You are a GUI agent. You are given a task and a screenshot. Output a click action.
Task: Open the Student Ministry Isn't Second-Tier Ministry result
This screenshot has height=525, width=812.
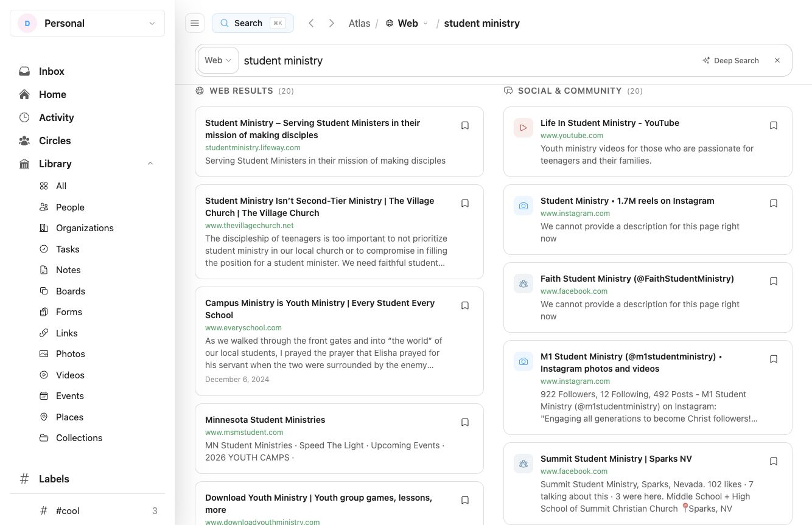pos(320,207)
